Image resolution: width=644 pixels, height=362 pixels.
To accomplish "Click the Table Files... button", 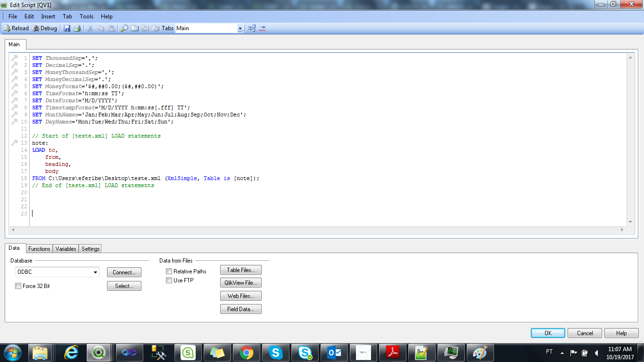I will coord(241,270).
